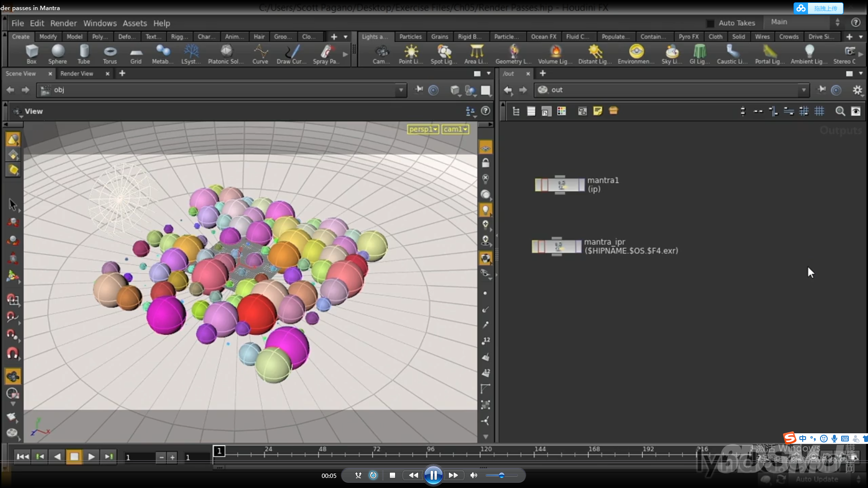The height and width of the screenshot is (488, 868).
Task: Toggle viewport lock camera icon
Action: click(486, 163)
